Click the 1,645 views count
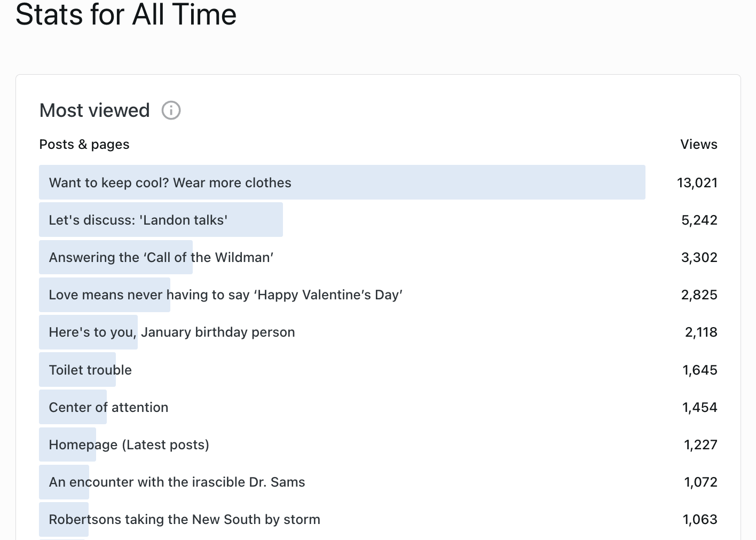 pos(699,370)
